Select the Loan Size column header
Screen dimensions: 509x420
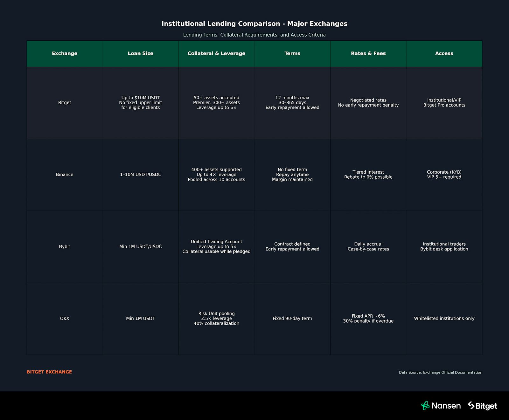point(140,53)
